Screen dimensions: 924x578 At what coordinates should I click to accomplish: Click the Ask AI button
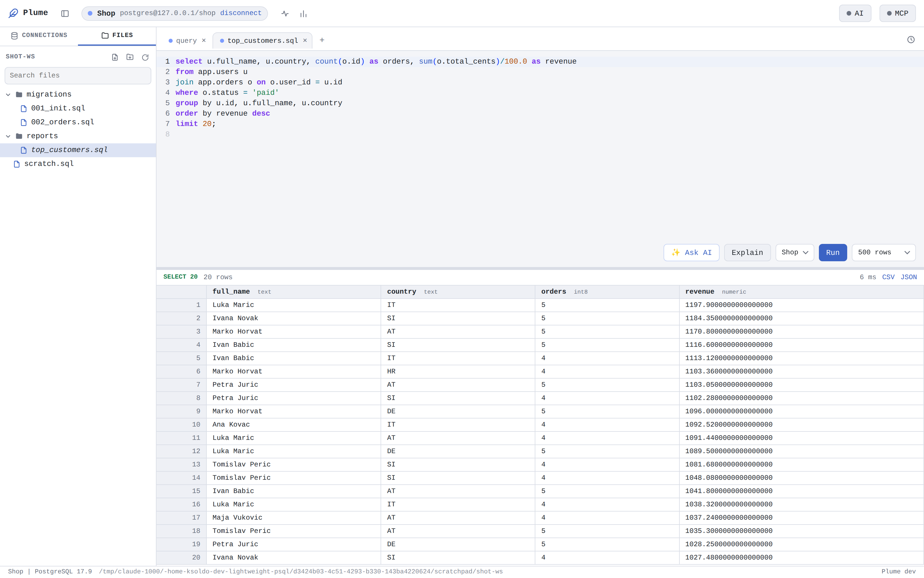(691, 252)
